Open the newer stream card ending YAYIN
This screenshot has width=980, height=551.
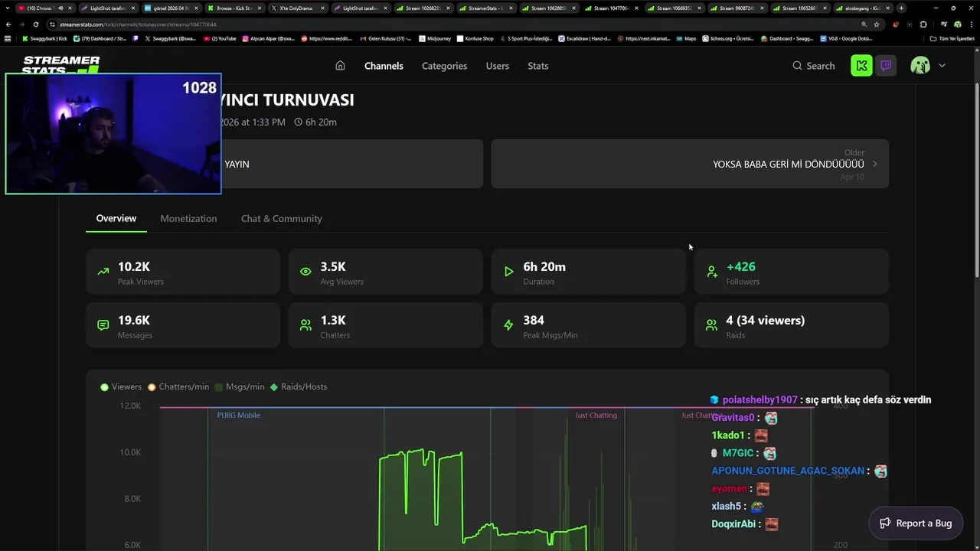pyautogui.click(x=352, y=164)
